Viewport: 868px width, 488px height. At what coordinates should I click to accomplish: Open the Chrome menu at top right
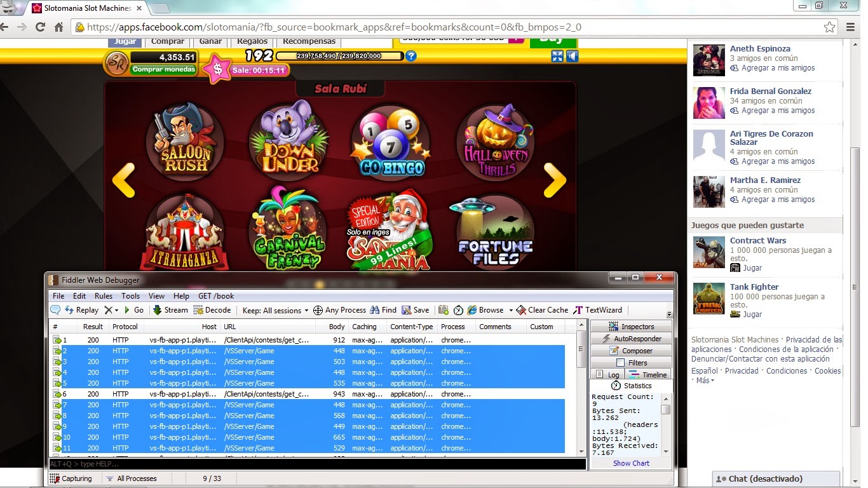tap(850, 27)
